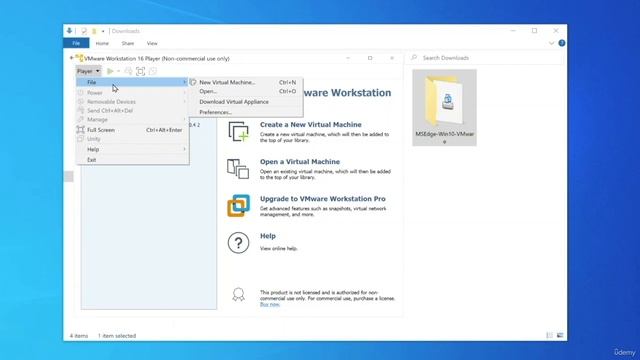Open the quick access toolbar customize arrow
The image size is (640, 360).
pyautogui.click(x=103, y=31)
